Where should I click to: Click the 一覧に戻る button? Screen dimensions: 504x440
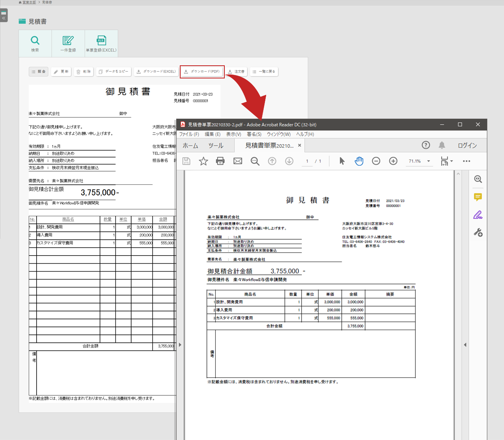(x=264, y=72)
